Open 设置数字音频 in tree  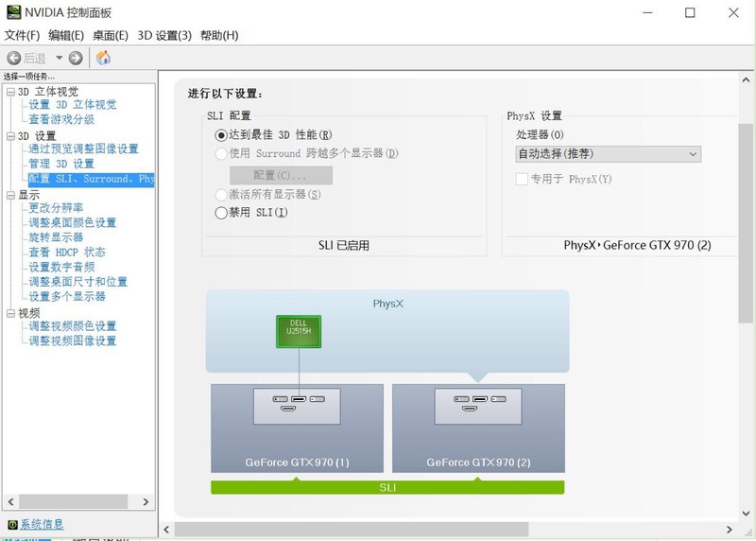coord(61,267)
